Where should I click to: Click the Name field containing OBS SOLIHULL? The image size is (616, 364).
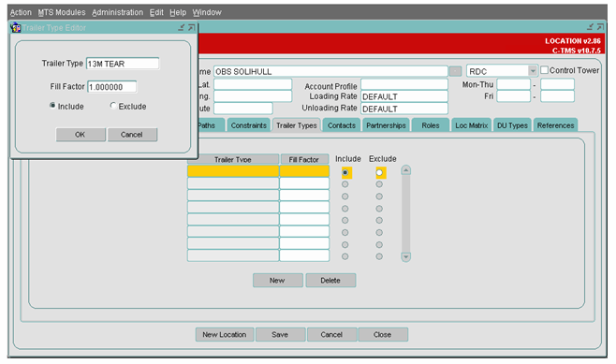coord(330,71)
